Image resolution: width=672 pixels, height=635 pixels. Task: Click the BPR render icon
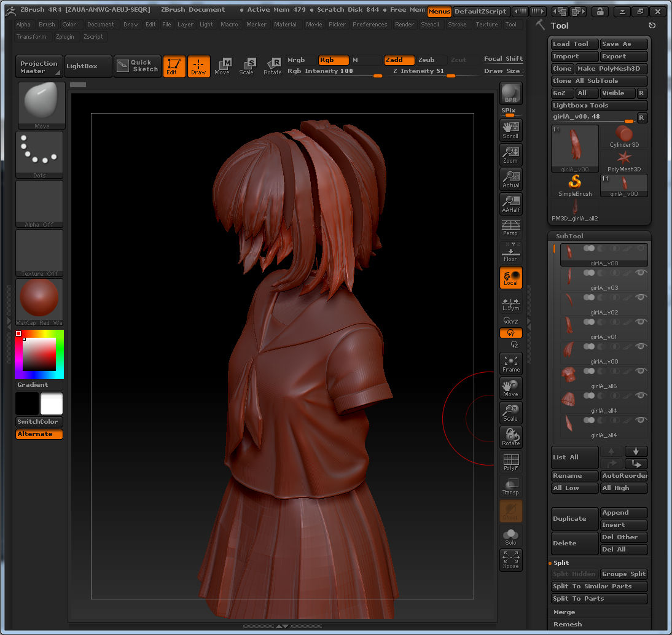click(510, 93)
